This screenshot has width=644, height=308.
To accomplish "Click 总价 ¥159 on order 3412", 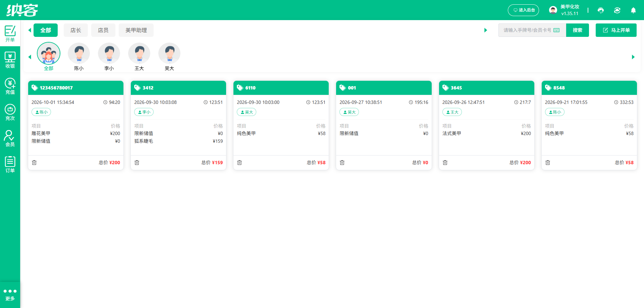I will click(x=212, y=163).
